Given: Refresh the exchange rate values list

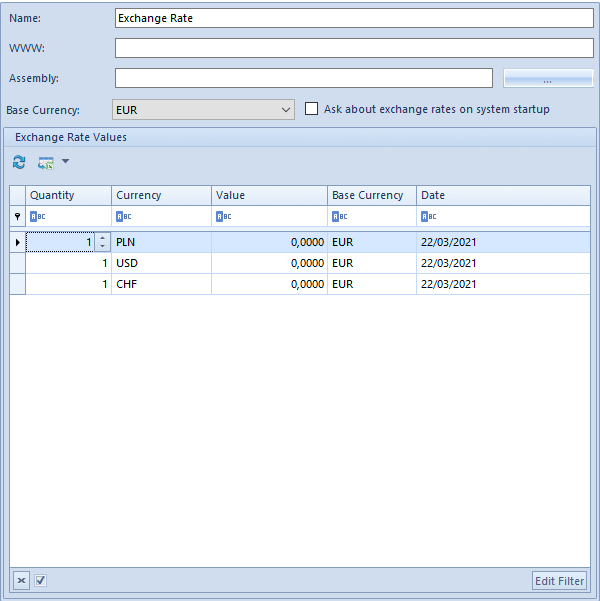Looking at the screenshot, I should pos(19,162).
